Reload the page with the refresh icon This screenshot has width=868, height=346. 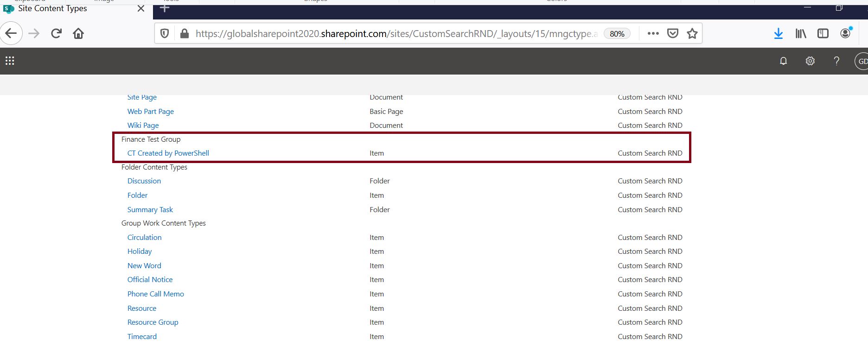56,33
